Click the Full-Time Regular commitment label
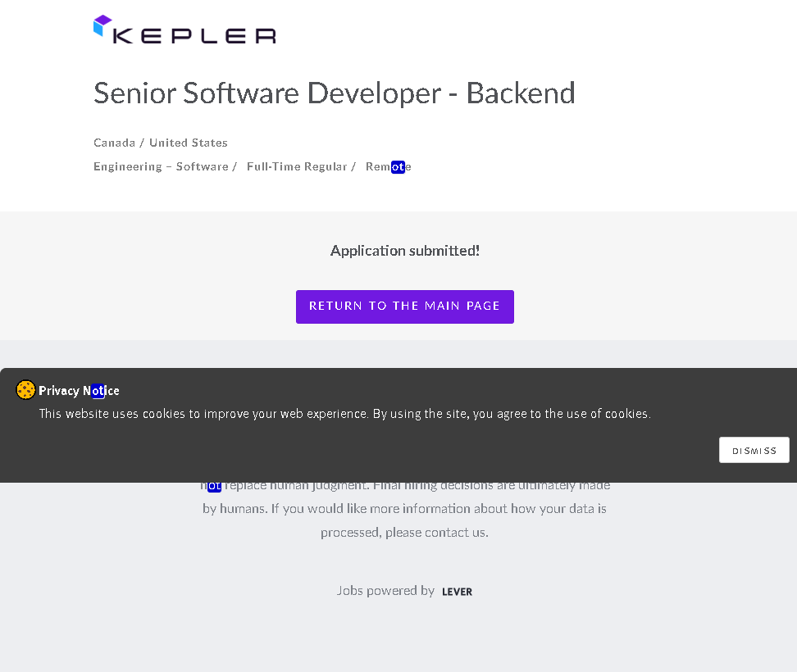Viewport: 797px width, 672px height. (297, 166)
